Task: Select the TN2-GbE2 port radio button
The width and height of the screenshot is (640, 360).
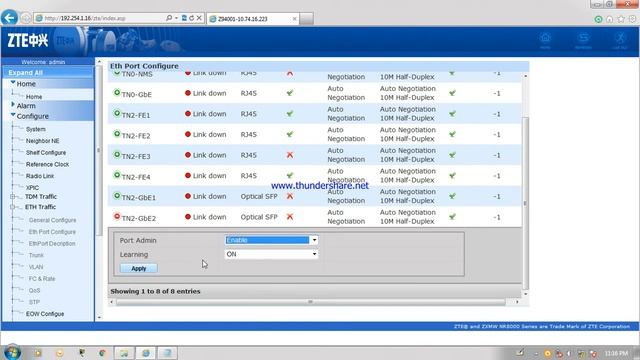Action: click(x=117, y=216)
